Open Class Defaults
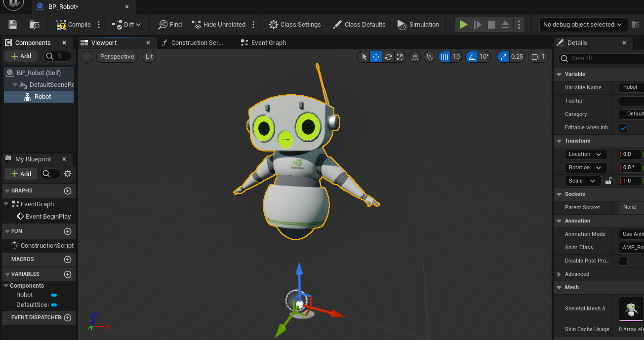This screenshot has height=340, width=644. pyautogui.click(x=359, y=25)
